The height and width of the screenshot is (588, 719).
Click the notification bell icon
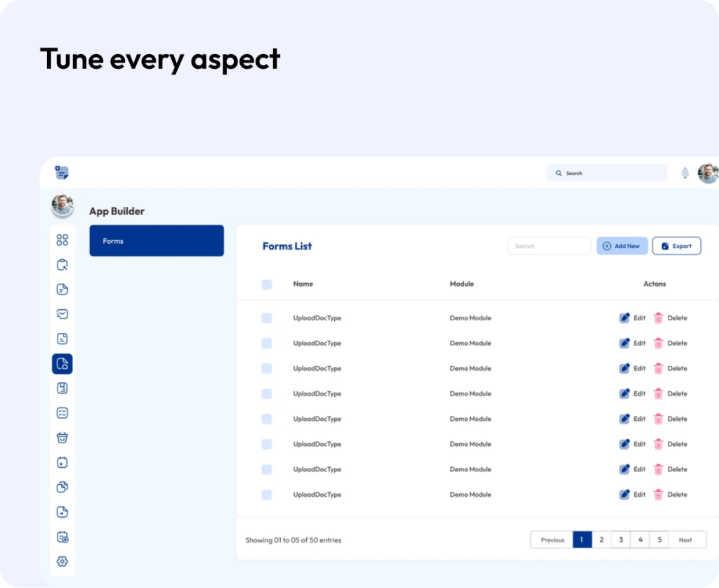click(685, 173)
